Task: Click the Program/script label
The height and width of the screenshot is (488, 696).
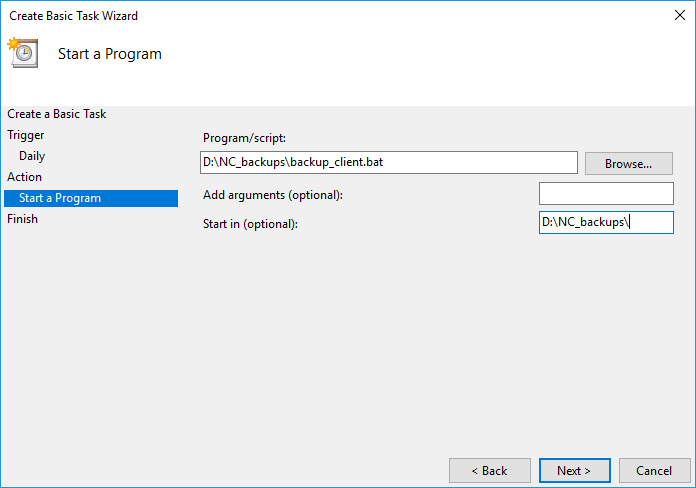Action: click(x=244, y=138)
